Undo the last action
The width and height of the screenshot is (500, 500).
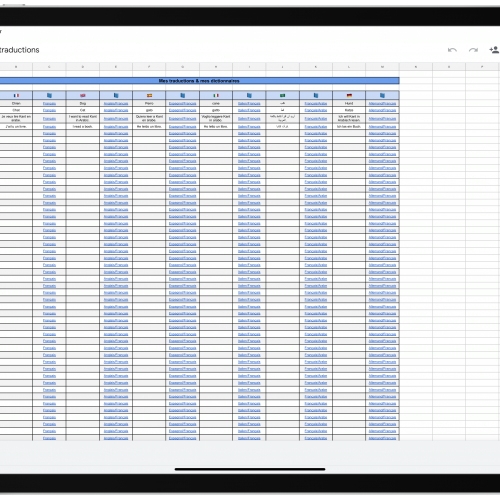(x=452, y=50)
